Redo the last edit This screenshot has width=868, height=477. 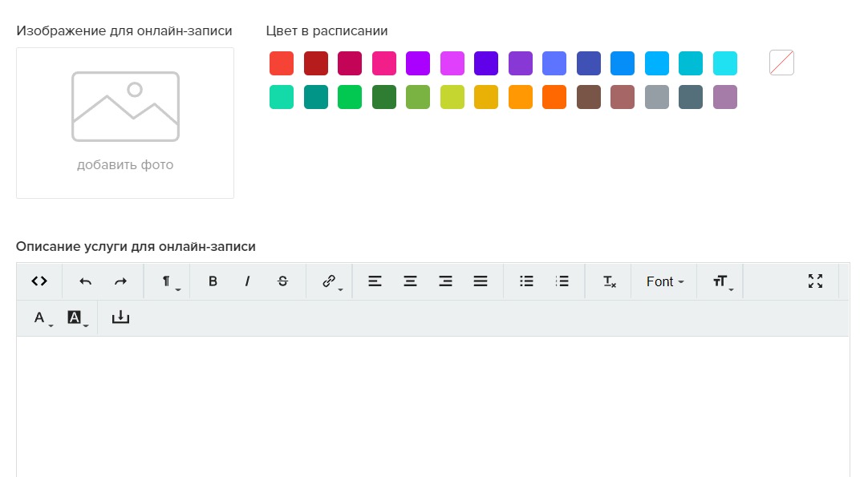click(x=120, y=281)
